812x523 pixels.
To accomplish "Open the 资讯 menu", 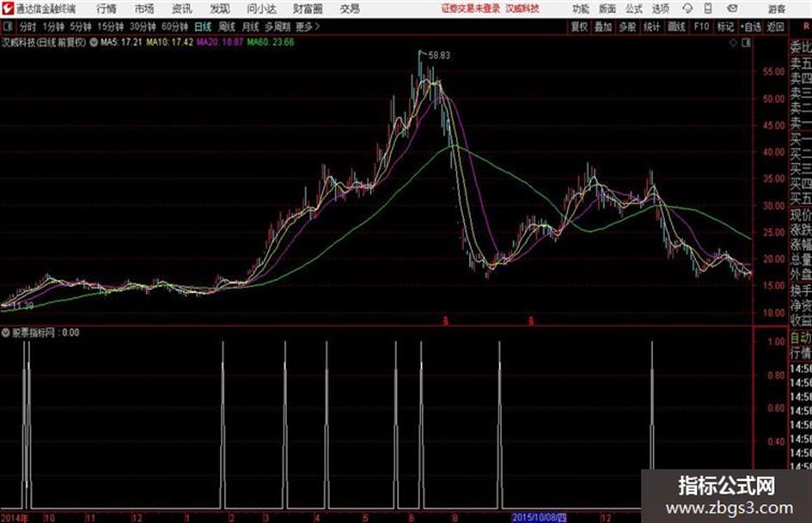I will pos(182,9).
